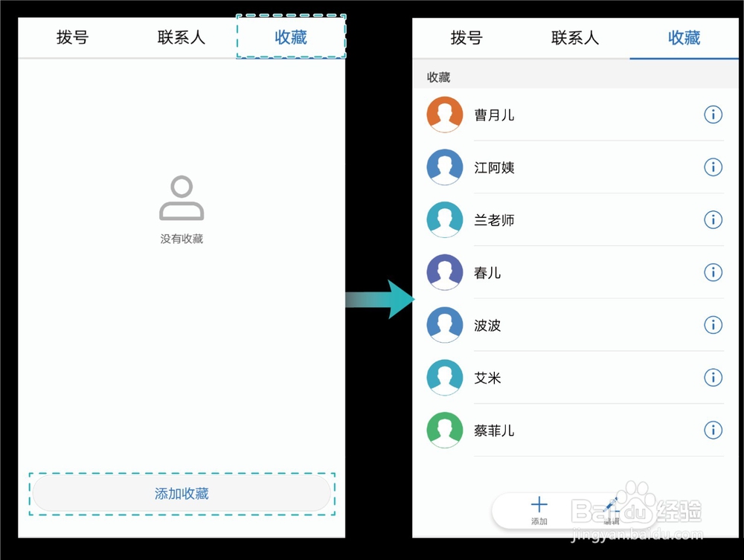This screenshot has height=560, width=744.
Task: Switch to the 拨号 tab on left screen
Action: (x=72, y=37)
